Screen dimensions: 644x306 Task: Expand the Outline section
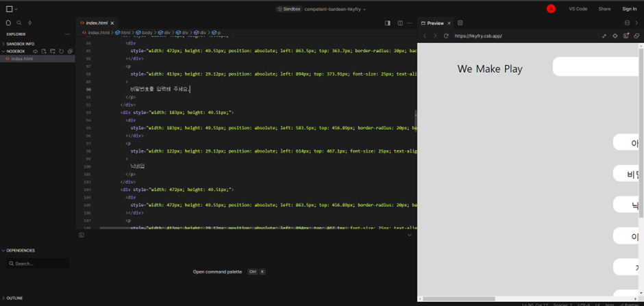(x=14, y=298)
